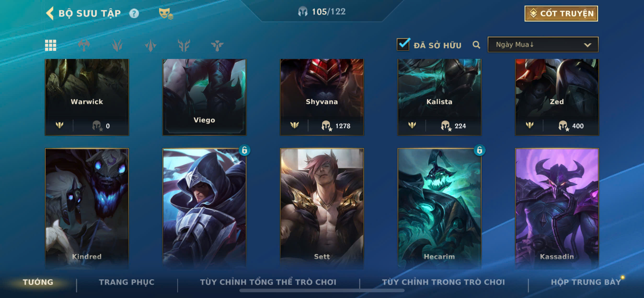Switch to the Trang Phục tab
The height and width of the screenshot is (298, 644).
pyautogui.click(x=127, y=282)
